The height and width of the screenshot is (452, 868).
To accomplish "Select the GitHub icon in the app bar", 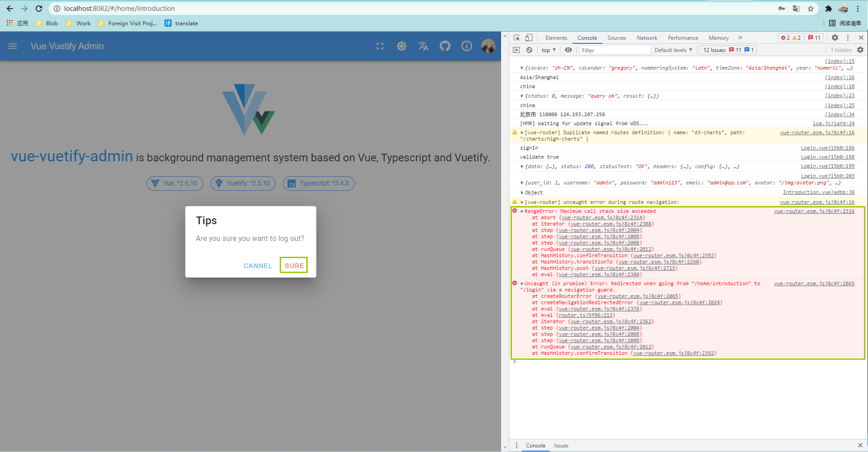I will 445,46.
